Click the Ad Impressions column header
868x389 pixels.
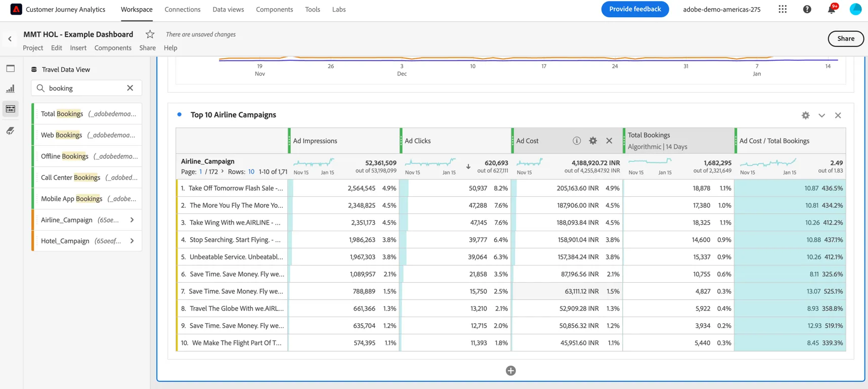click(x=344, y=141)
